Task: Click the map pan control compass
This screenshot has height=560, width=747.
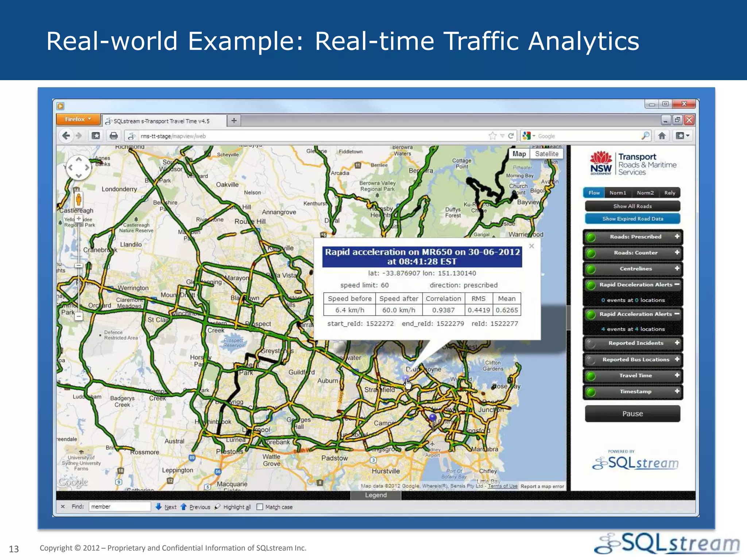Action: 78,168
